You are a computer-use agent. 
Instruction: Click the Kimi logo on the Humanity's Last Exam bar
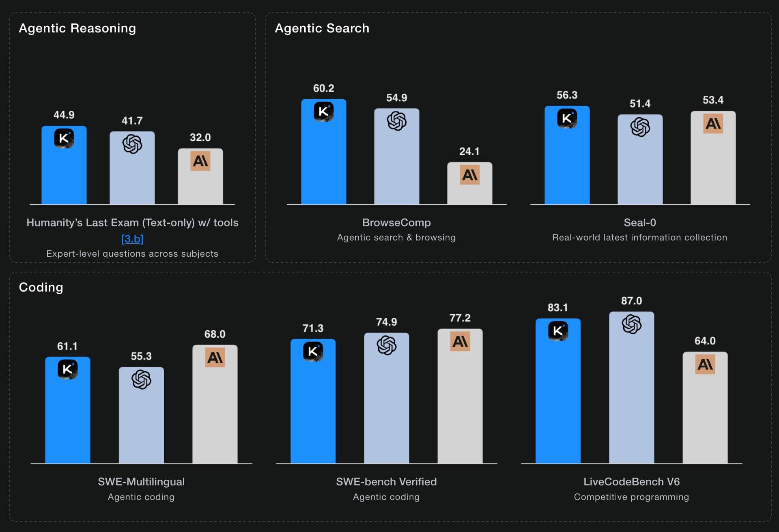click(x=64, y=138)
